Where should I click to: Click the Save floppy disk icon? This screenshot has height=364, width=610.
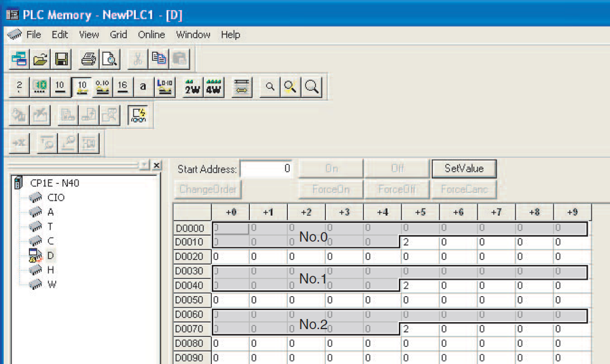click(x=61, y=59)
